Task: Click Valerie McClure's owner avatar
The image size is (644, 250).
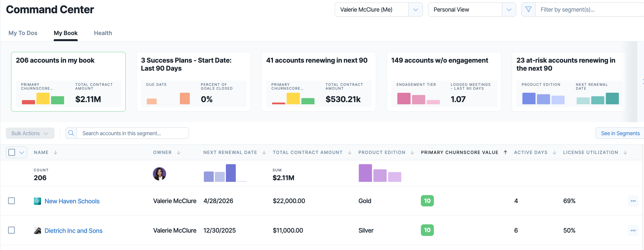Action: 159,174
